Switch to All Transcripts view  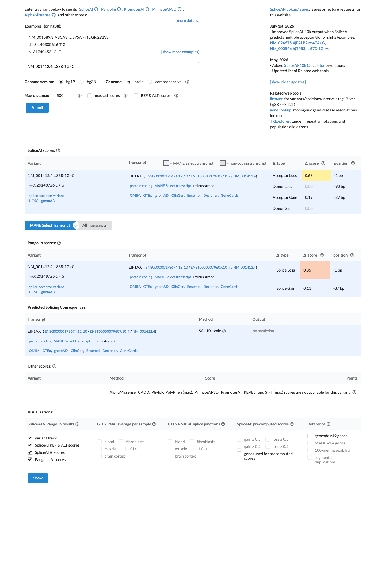[94, 225]
